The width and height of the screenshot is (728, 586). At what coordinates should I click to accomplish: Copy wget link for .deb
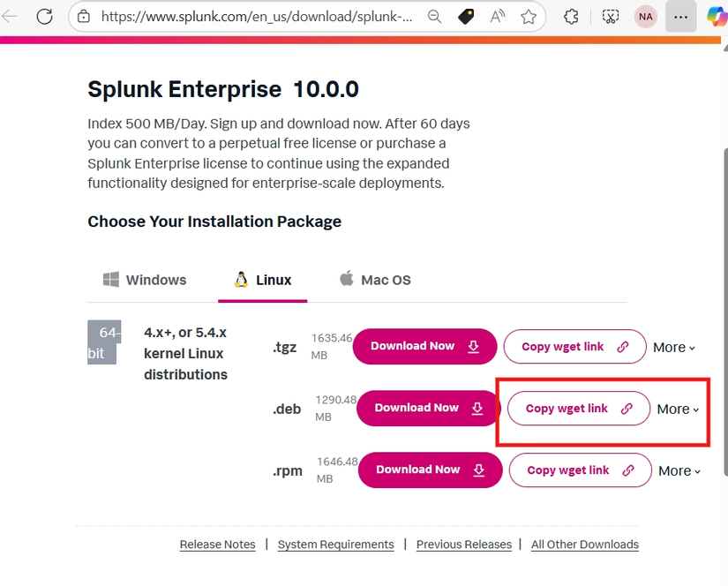click(579, 408)
